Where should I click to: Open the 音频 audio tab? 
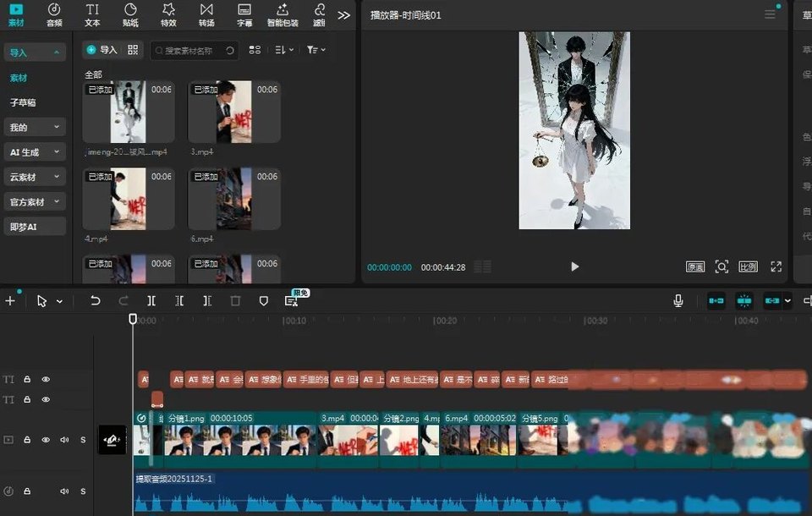click(x=54, y=14)
